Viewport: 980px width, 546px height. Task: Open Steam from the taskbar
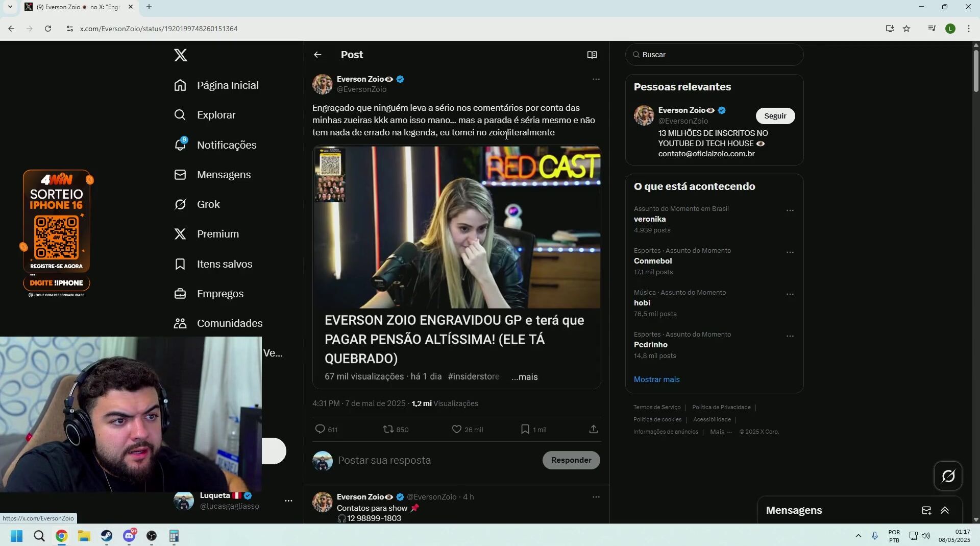click(x=107, y=536)
